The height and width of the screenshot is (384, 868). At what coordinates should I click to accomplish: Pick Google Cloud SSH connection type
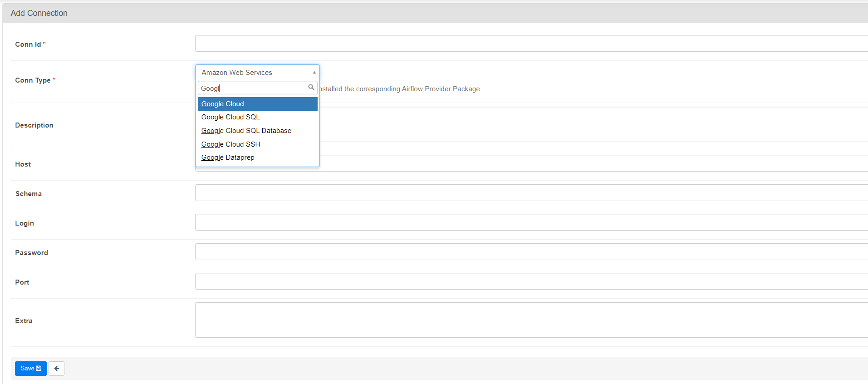pyautogui.click(x=257, y=144)
